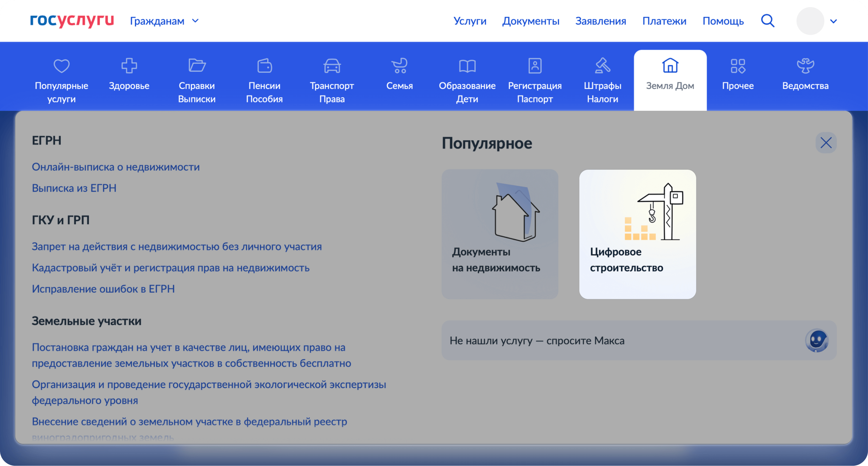Open the Здоровье medical cross icon
This screenshot has height=466, width=868.
[129, 66]
